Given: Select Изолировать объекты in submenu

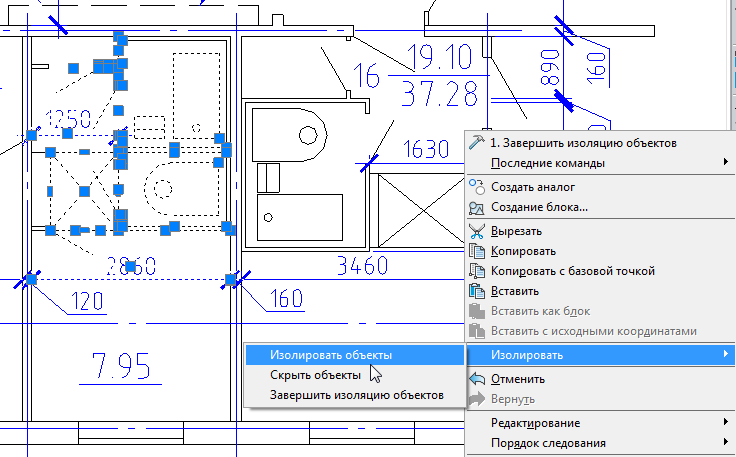Looking at the screenshot, I should coord(355,355).
